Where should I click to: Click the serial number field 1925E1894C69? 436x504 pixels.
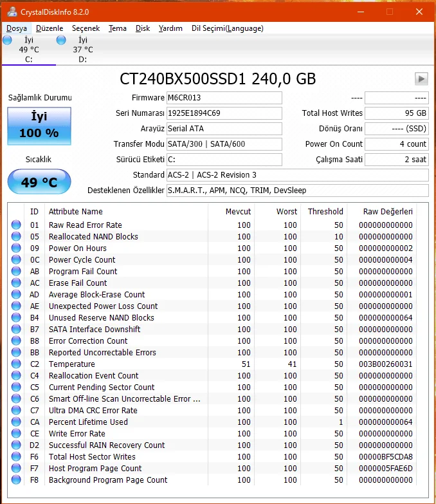pyautogui.click(x=224, y=113)
